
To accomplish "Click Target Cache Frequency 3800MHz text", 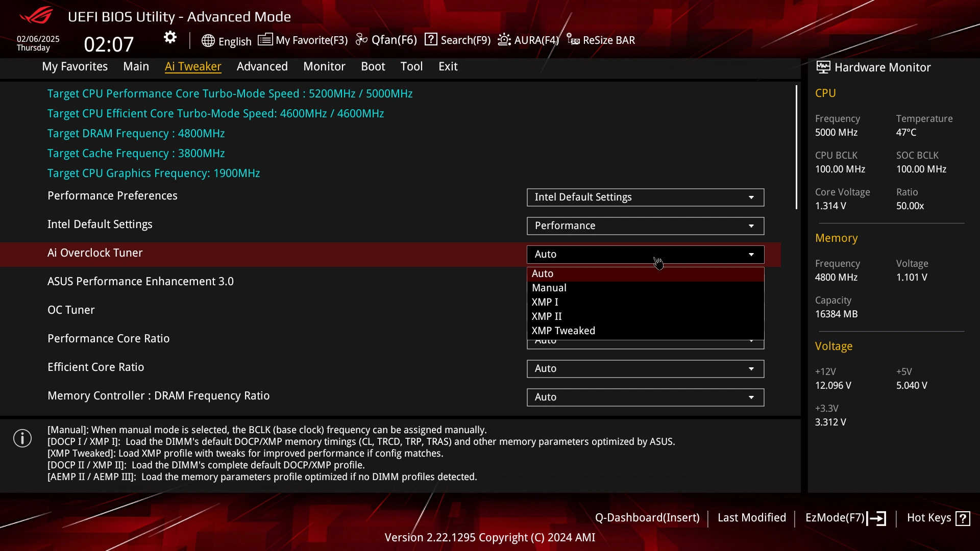I will [136, 154].
